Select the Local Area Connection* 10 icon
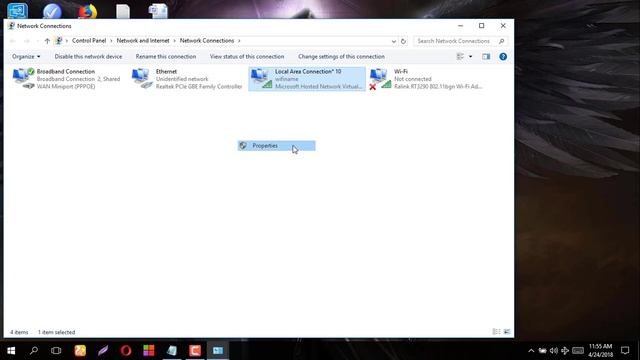The image size is (640, 360). click(x=261, y=78)
